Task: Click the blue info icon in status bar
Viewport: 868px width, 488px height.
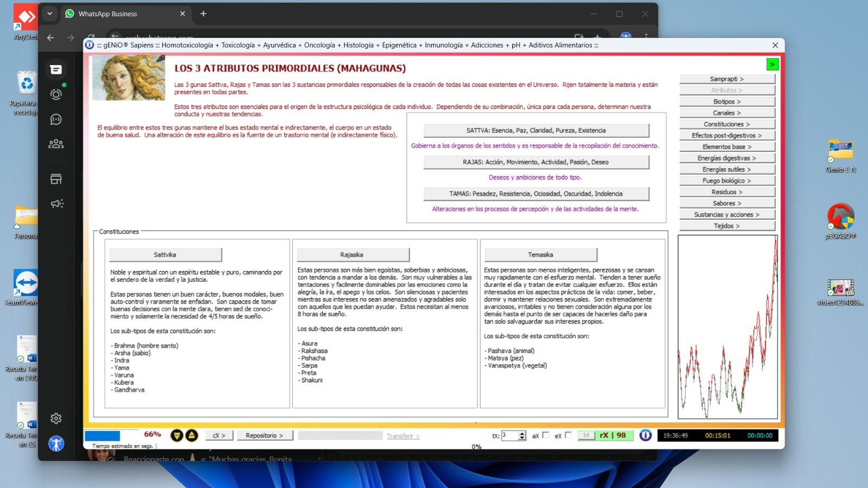Action: tap(645, 435)
